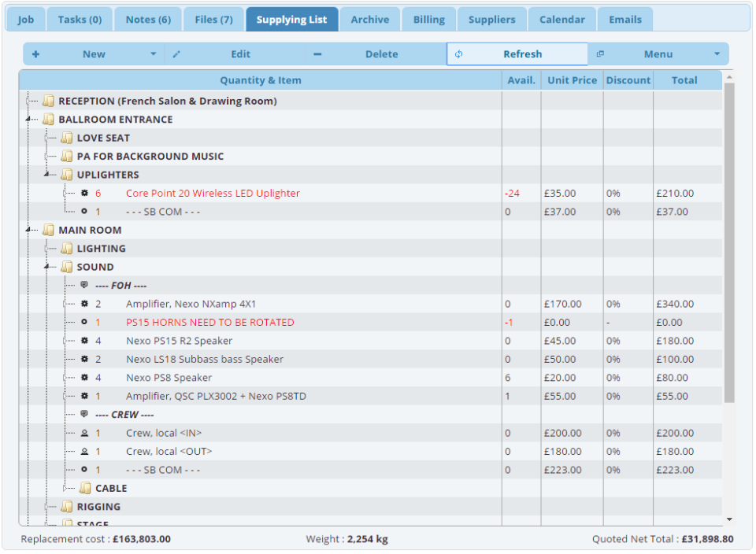756x554 pixels.
Task: Click the PA FOR BACKGROUND MUSIC folder icon
Action: (66, 156)
